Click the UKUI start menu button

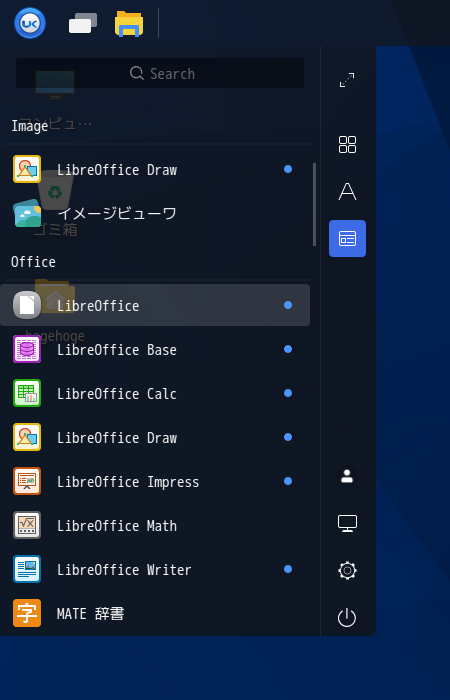pyautogui.click(x=30, y=23)
